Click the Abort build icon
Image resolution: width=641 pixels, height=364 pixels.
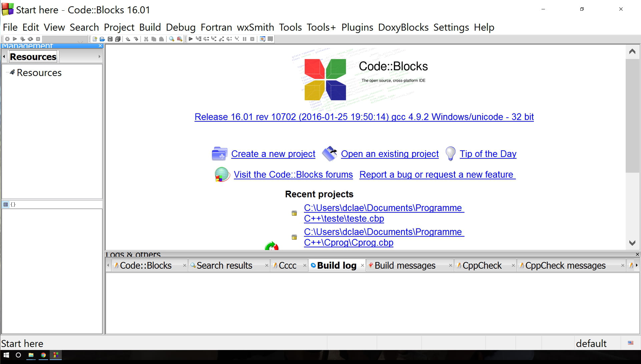click(38, 39)
